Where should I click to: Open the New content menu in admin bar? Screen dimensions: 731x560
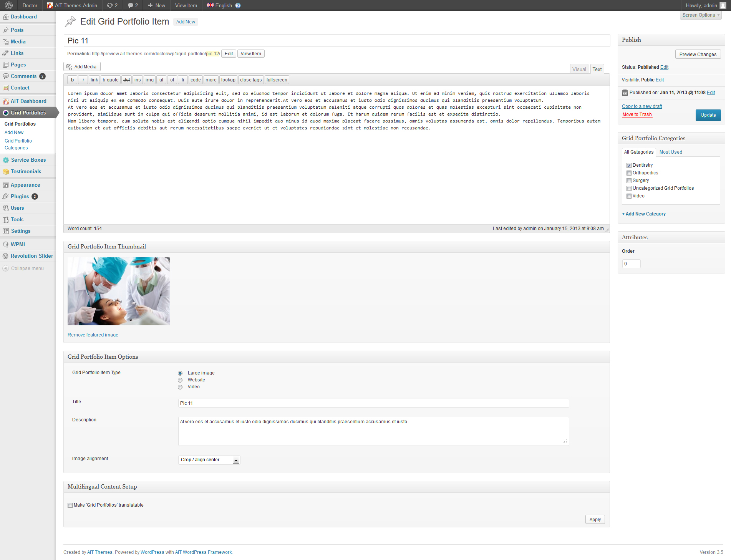[x=157, y=5]
